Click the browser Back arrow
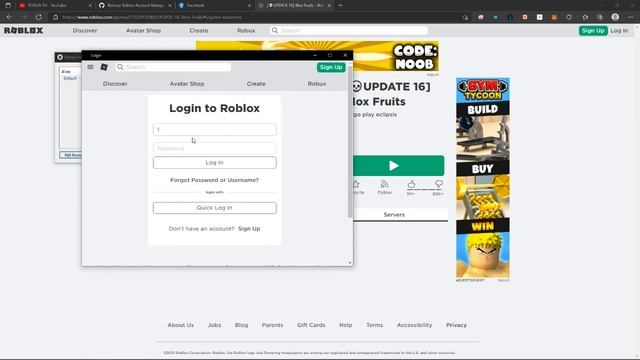This screenshot has width=640, height=360. [x=9, y=17]
